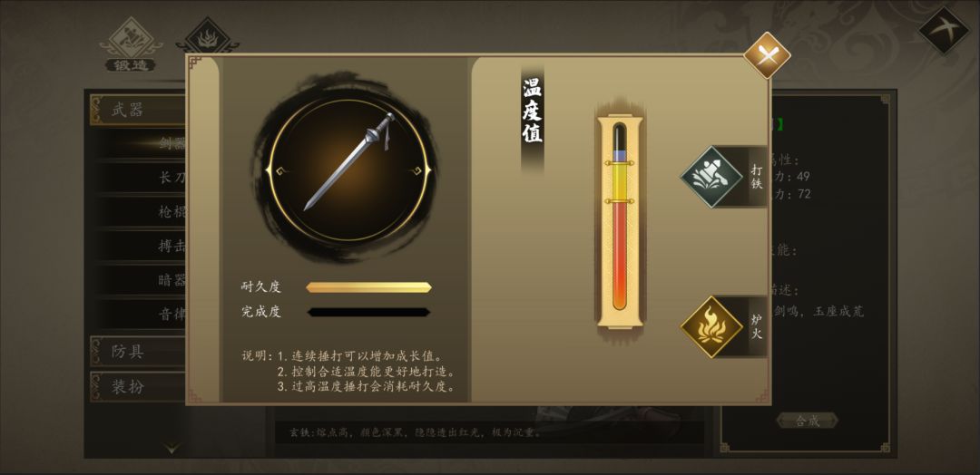Click the 玄铁 material description text

(x=416, y=431)
